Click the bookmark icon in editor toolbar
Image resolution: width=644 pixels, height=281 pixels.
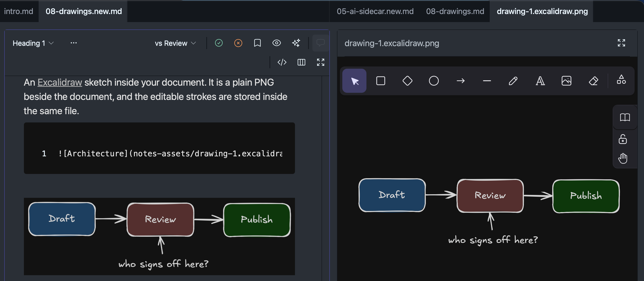257,43
